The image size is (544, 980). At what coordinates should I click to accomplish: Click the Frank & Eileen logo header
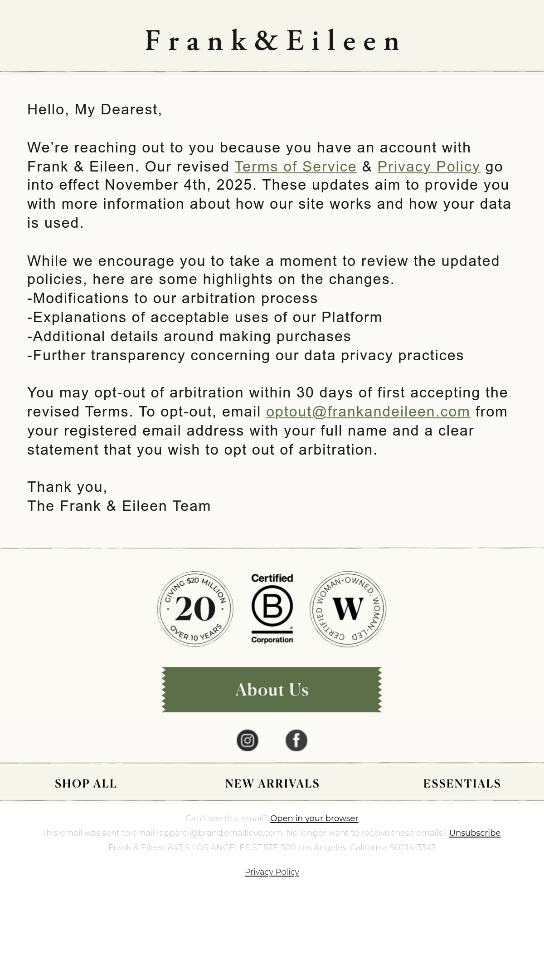272,40
